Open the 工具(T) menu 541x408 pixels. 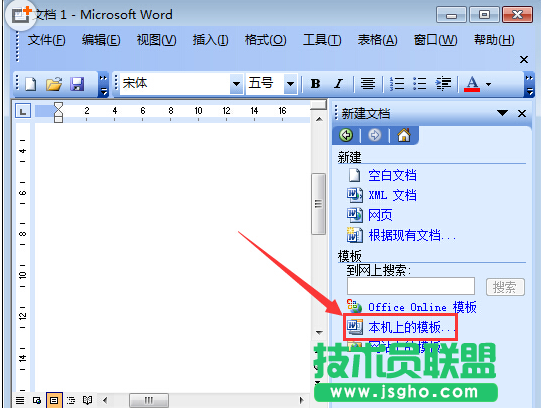tap(322, 40)
